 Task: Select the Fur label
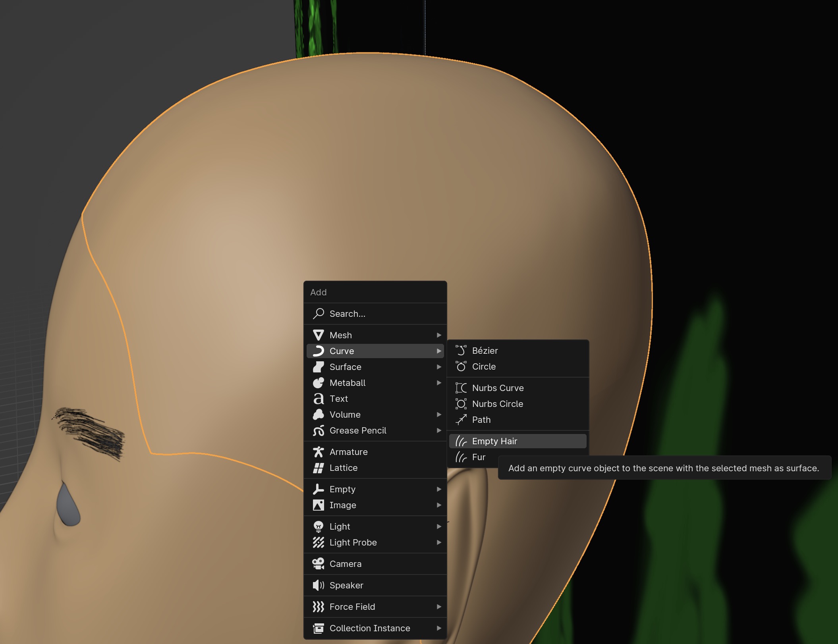[x=479, y=457]
